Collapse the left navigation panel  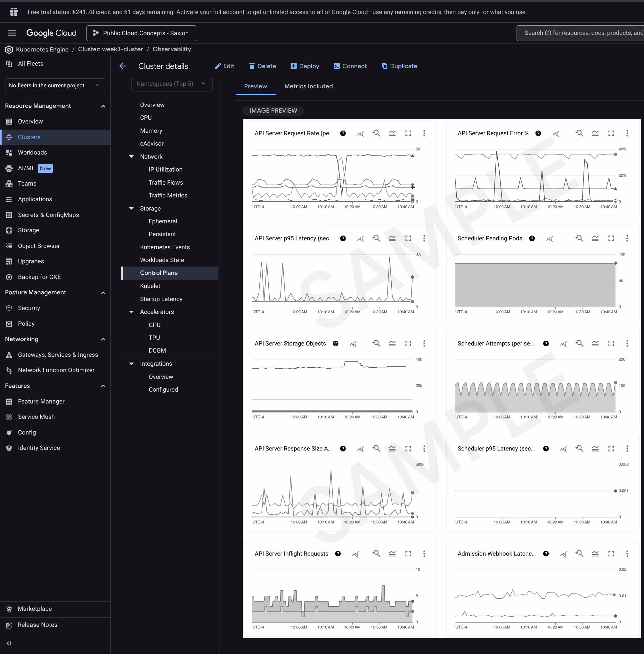pyautogui.click(x=8, y=643)
